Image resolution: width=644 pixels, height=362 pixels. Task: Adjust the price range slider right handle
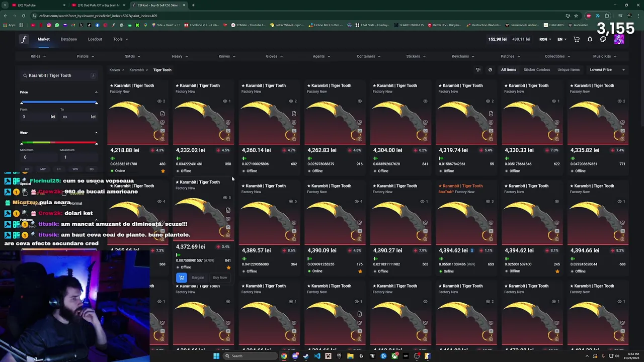point(96,103)
